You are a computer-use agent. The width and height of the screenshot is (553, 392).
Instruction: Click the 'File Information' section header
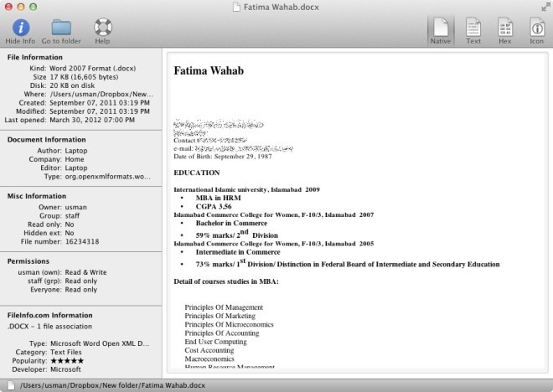pyautogui.click(x=35, y=57)
